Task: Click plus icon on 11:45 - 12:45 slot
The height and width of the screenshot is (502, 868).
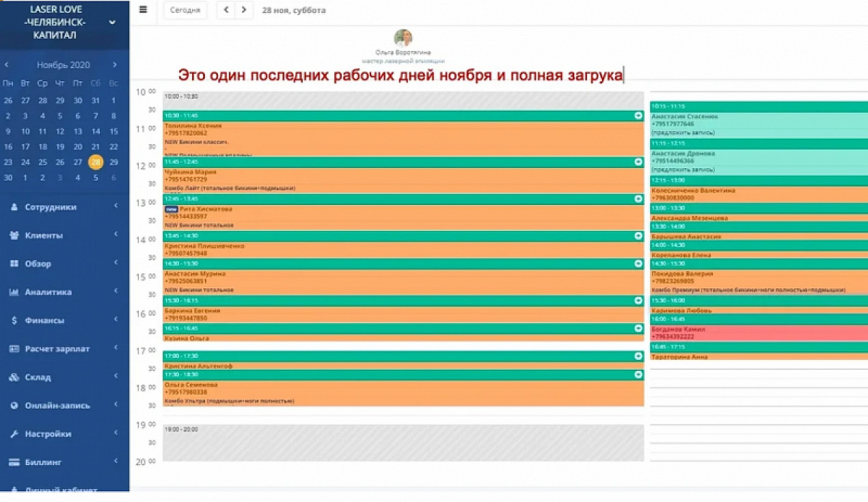Action: click(638, 162)
